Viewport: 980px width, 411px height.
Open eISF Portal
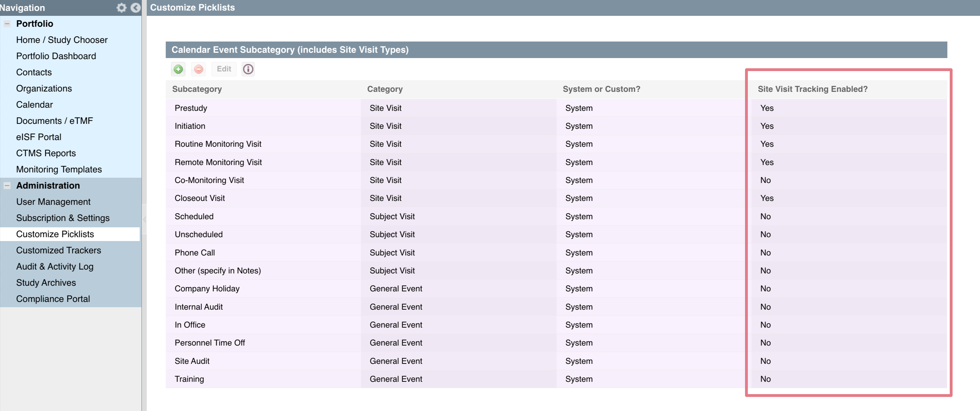38,137
